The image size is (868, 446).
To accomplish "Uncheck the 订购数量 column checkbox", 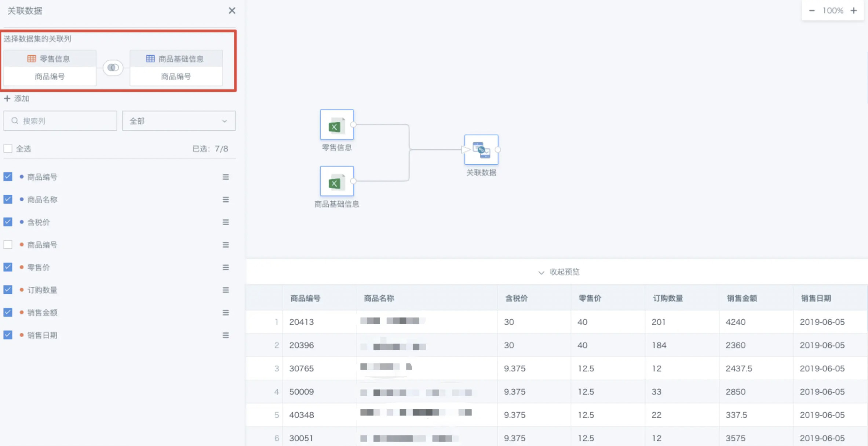I will click(x=8, y=290).
